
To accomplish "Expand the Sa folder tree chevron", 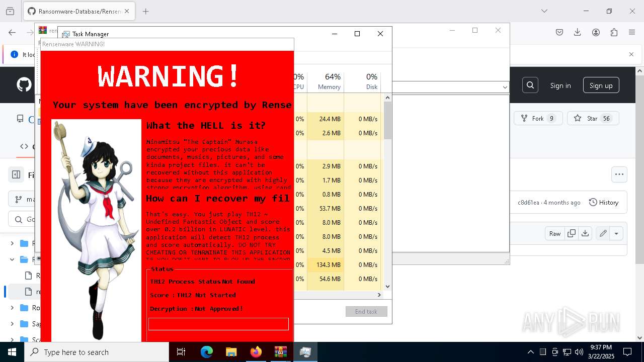I will point(12,324).
